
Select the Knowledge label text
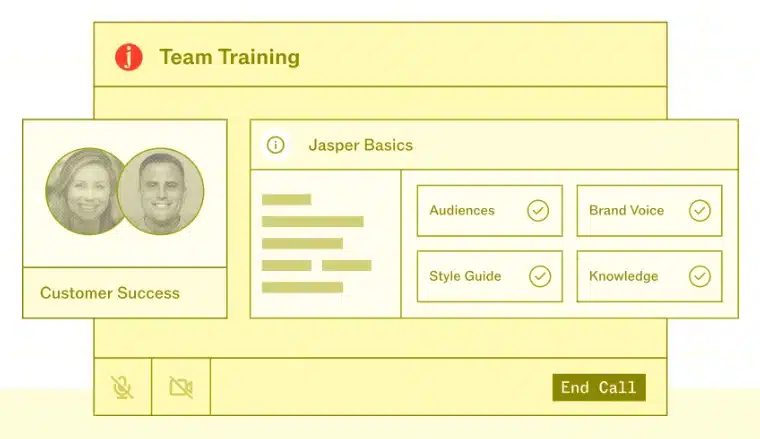(x=623, y=276)
